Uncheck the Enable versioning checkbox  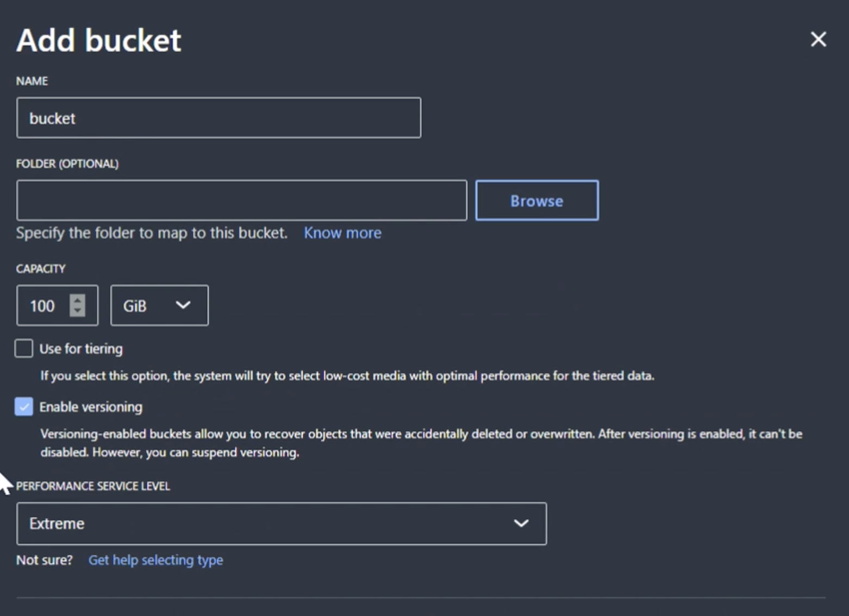[24, 406]
